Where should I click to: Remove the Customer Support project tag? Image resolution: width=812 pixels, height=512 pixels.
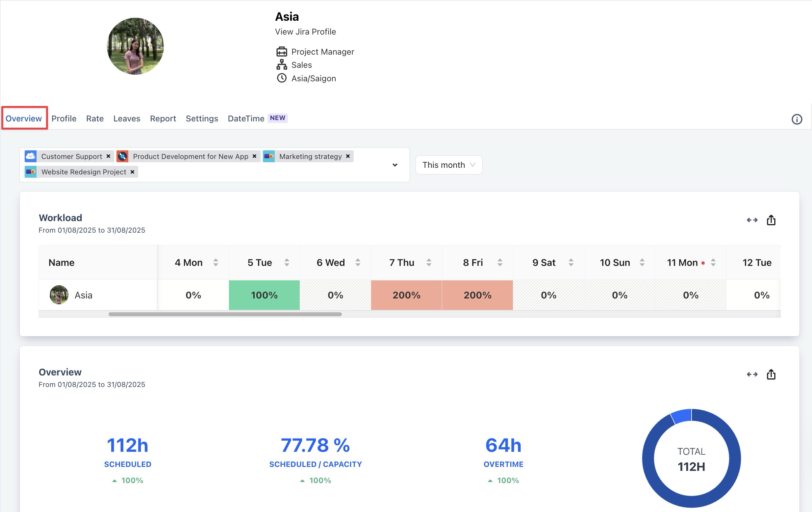(108, 156)
